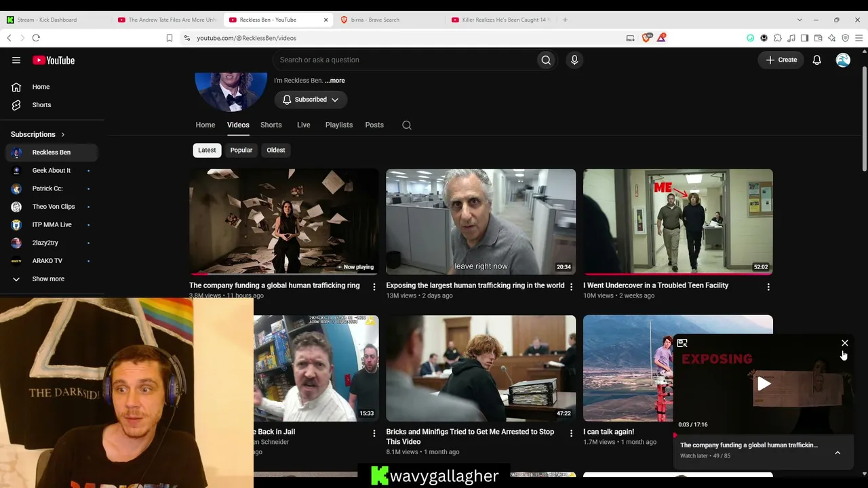
Task: Expand the Subscriptions section
Action: 38,134
